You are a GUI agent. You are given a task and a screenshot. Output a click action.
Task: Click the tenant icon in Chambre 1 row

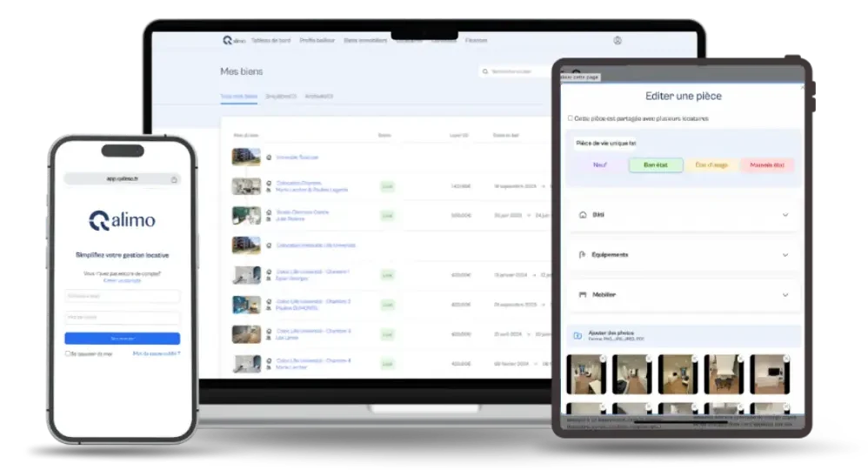[269, 279]
